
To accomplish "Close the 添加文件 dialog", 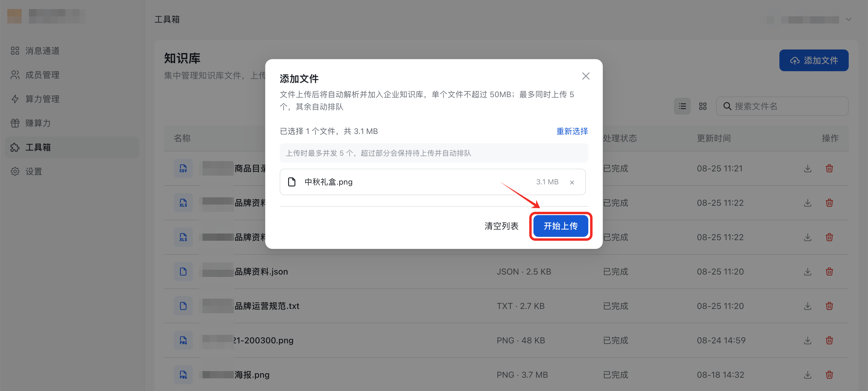I will [586, 76].
